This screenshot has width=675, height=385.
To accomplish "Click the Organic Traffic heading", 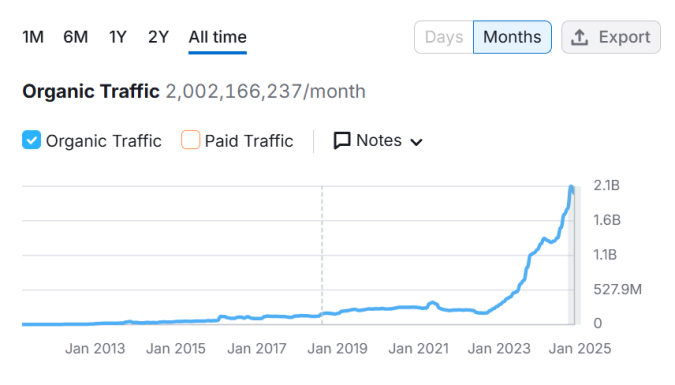I will pos(91,91).
